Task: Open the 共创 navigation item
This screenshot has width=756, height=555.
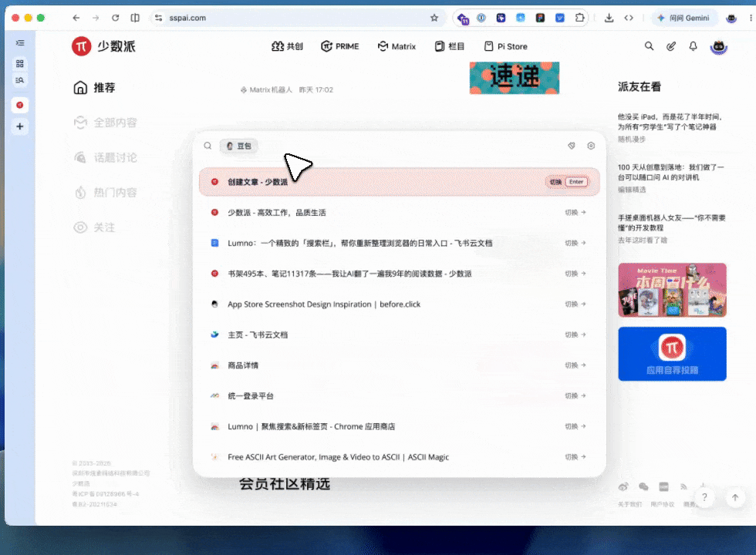Action: pyautogui.click(x=287, y=46)
